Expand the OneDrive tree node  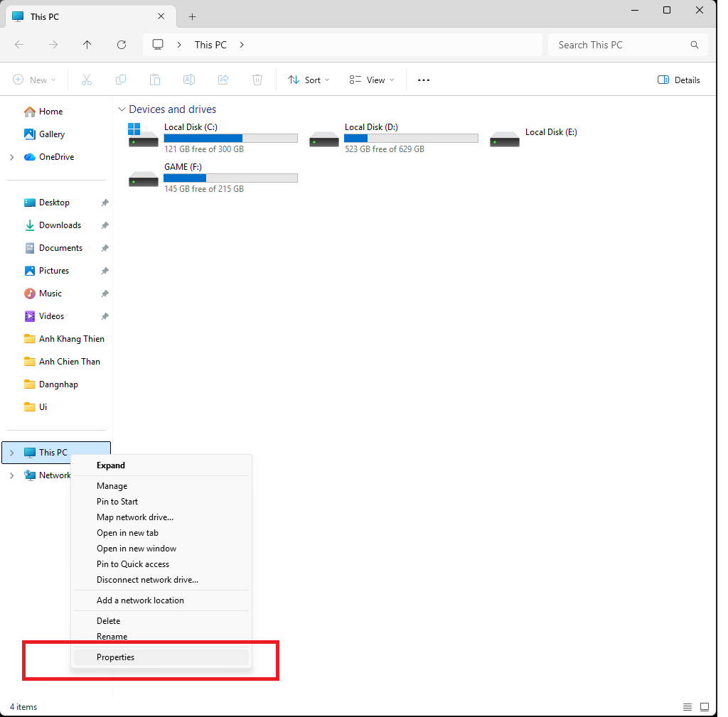[11, 157]
